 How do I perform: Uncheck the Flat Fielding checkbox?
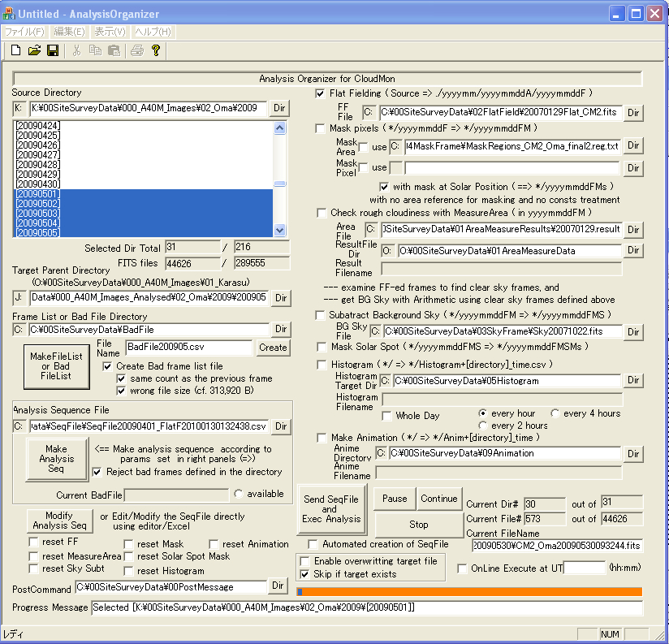point(321,94)
